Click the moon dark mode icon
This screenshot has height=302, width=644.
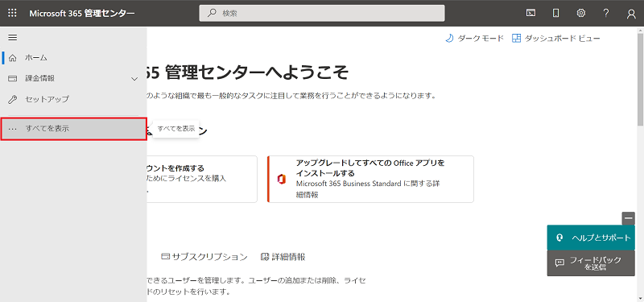click(449, 38)
